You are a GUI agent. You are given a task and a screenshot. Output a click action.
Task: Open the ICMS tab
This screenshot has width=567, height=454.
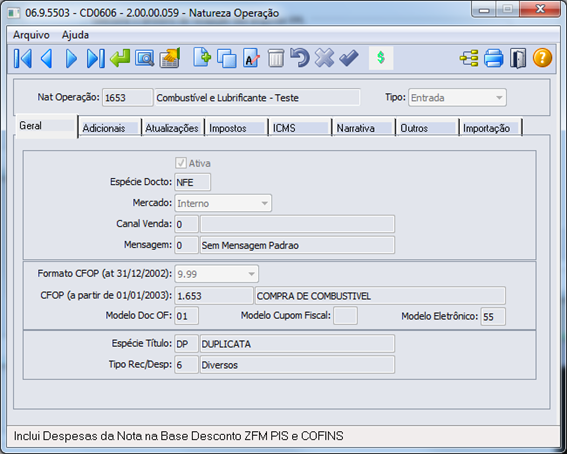(x=300, y=128)
